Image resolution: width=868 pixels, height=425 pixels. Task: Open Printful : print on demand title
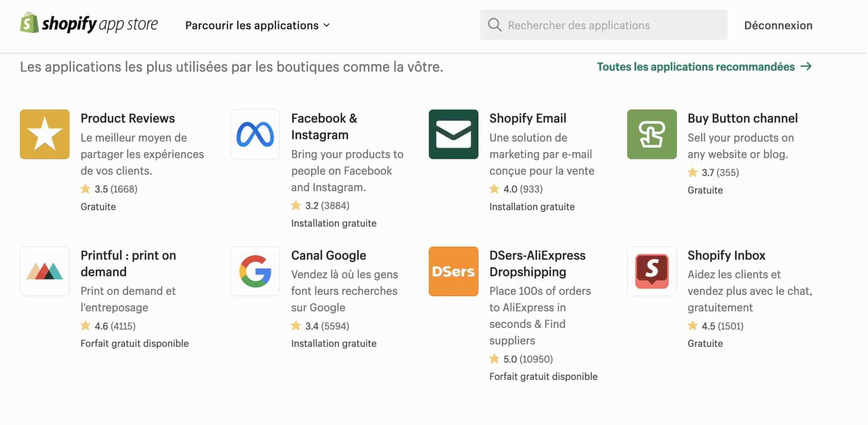point(128,263)
